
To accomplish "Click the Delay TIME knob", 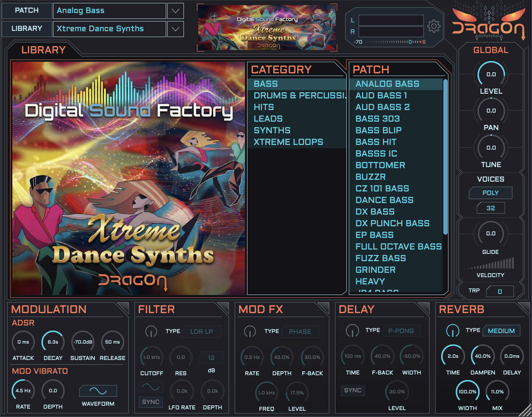I will click(x=352, y=356).
